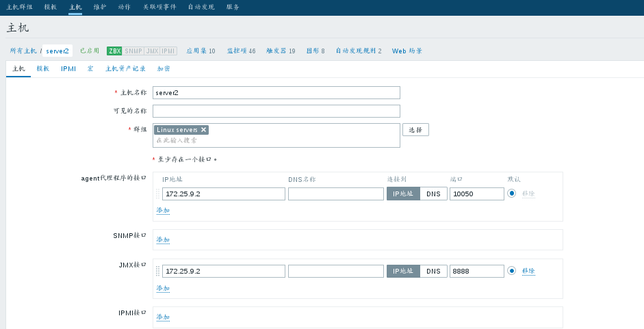This screenshot has height=329, width=644.
Task: Open 主机群组 in top navigation
Action: [19, 7]
